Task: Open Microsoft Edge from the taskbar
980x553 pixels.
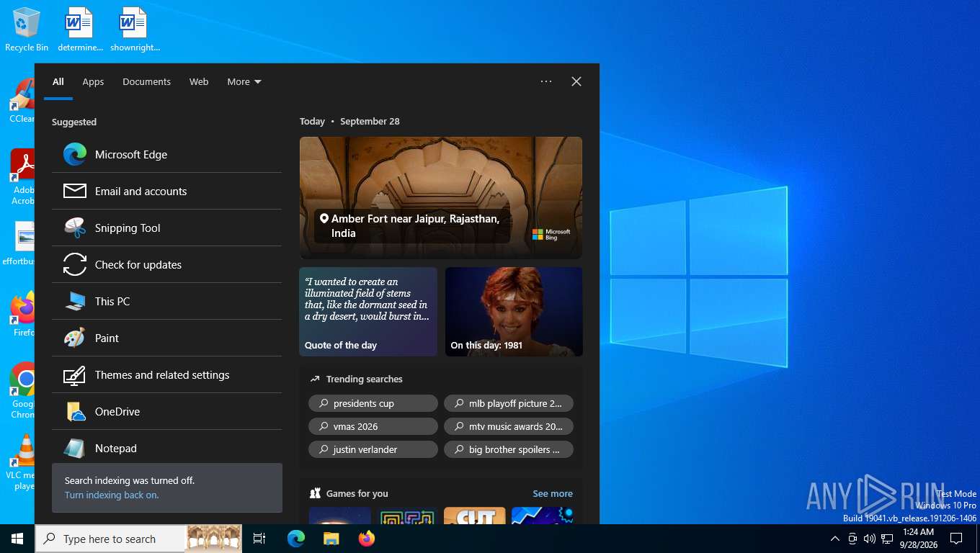Action: coord(296,539)
